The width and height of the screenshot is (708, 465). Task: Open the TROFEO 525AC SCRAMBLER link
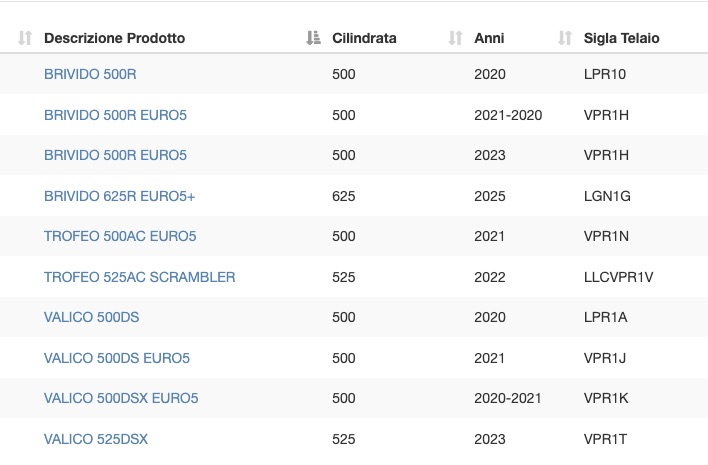[x=140, y=277]
